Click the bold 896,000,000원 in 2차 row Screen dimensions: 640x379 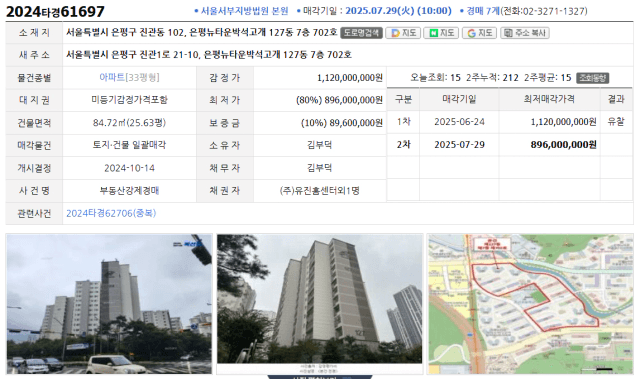click(563, 145)
